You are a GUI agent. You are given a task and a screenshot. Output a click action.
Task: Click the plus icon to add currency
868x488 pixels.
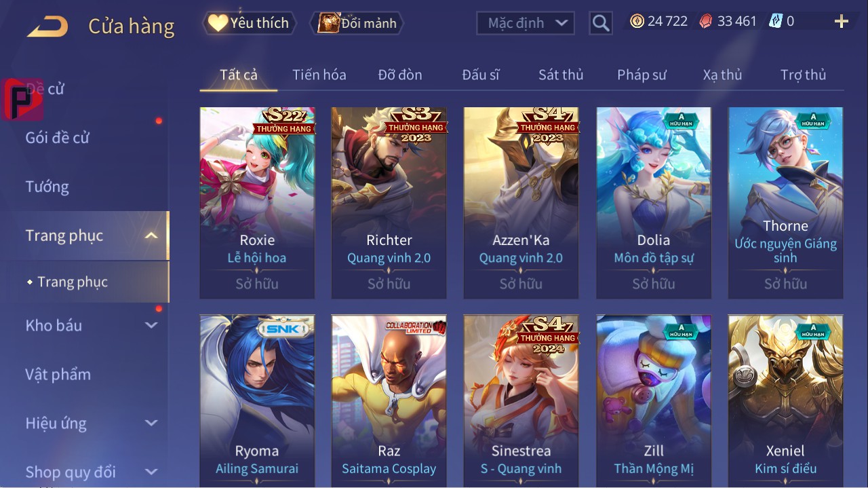(842, 22)
